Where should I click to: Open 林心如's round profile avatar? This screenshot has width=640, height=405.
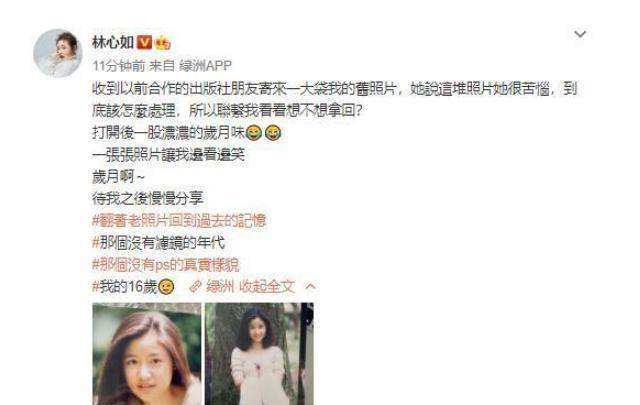[58, 53]
